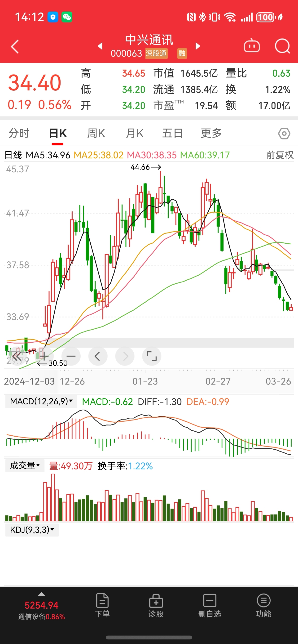
Task: Tap the 额 17.00亿 value
Action: (x=274, y=106)
